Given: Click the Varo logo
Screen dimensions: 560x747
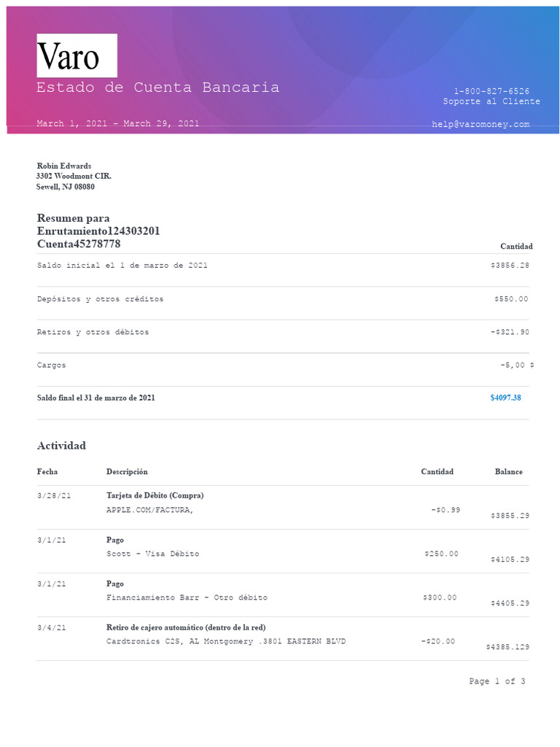Looking at the screenshot, I should point(77,55).
